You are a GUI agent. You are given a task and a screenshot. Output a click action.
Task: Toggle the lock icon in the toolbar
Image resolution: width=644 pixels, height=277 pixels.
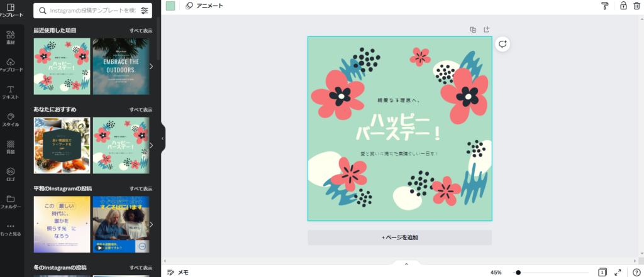623,6
